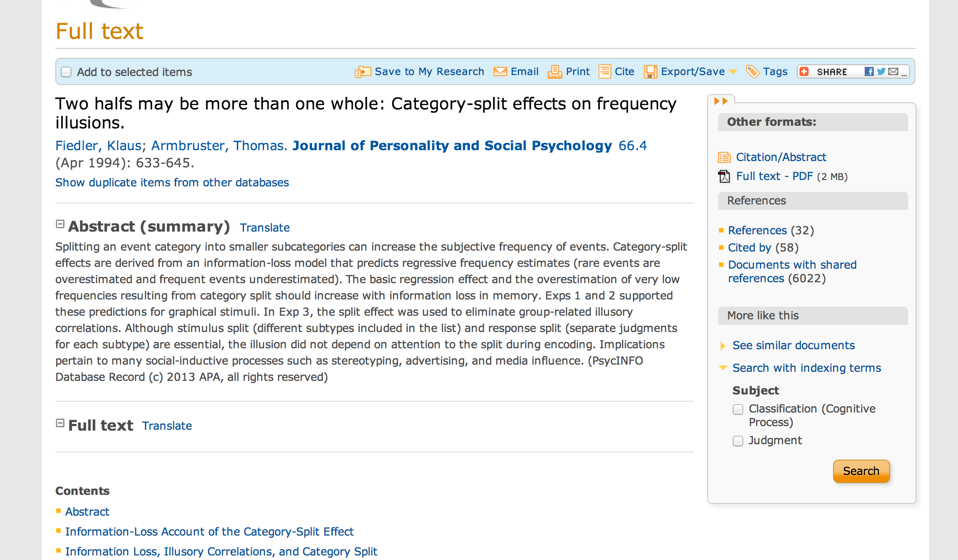Open issue 66.4 link
The width and height of the screenshot is (958, 560).
click(632, 146)
